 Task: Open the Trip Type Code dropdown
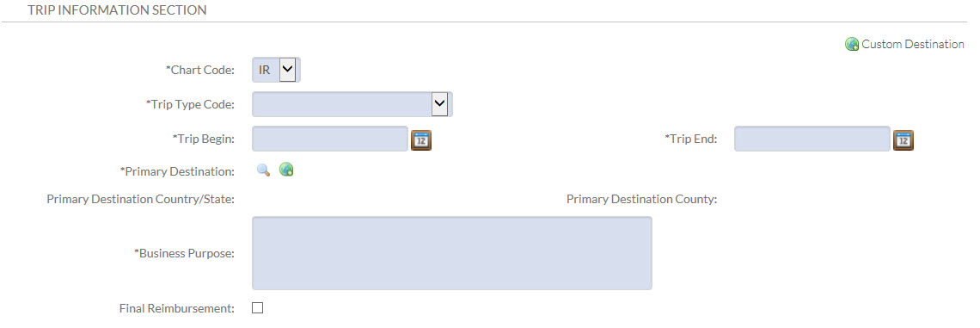352,104
